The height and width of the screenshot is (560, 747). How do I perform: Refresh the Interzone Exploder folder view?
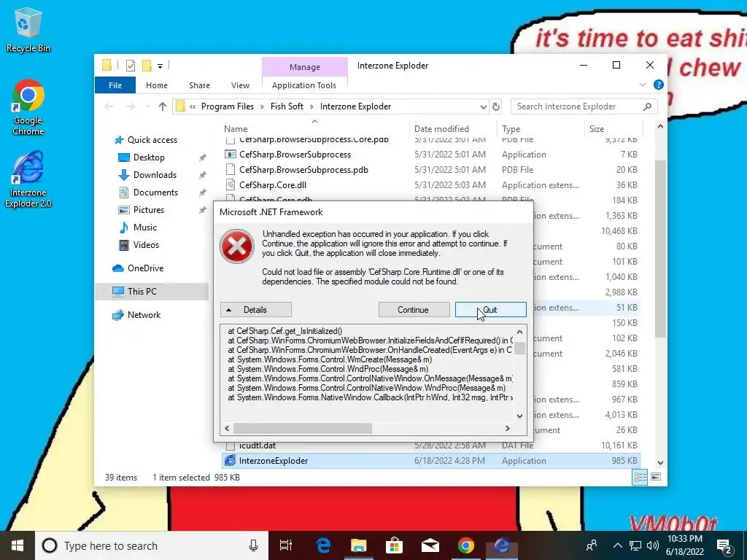tap(496, 106)
